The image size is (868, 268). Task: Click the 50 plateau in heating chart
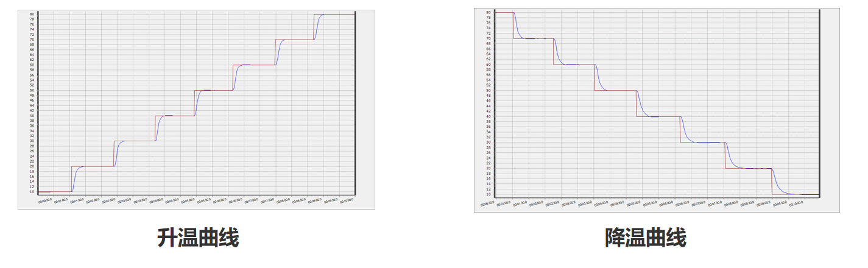click(x=219, y=90)
